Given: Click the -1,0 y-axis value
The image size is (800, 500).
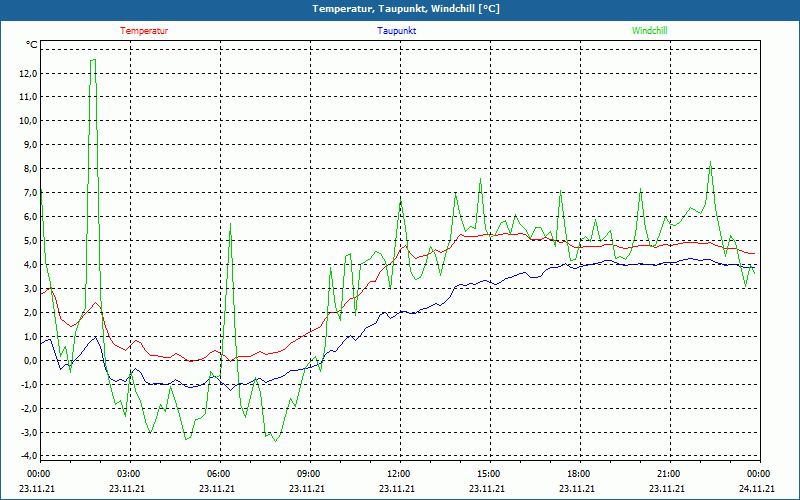Looking at the screenshot, I should (29, 385).
